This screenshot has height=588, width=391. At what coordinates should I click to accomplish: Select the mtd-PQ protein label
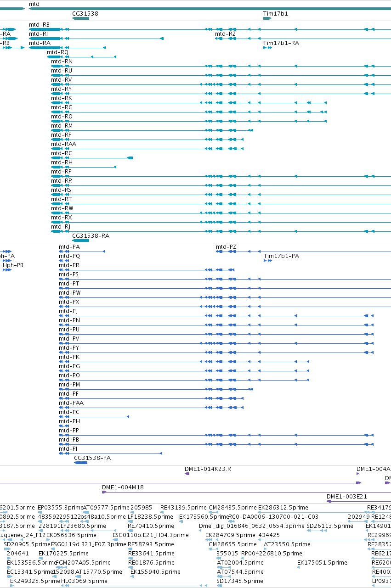coord(69,256)
